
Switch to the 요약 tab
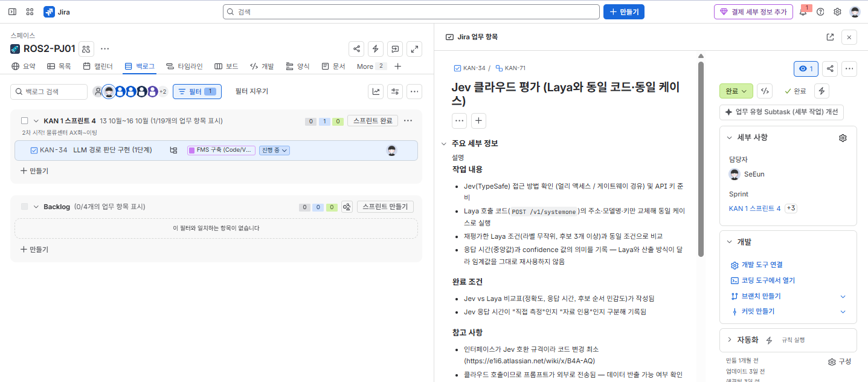tap(24, 66)
